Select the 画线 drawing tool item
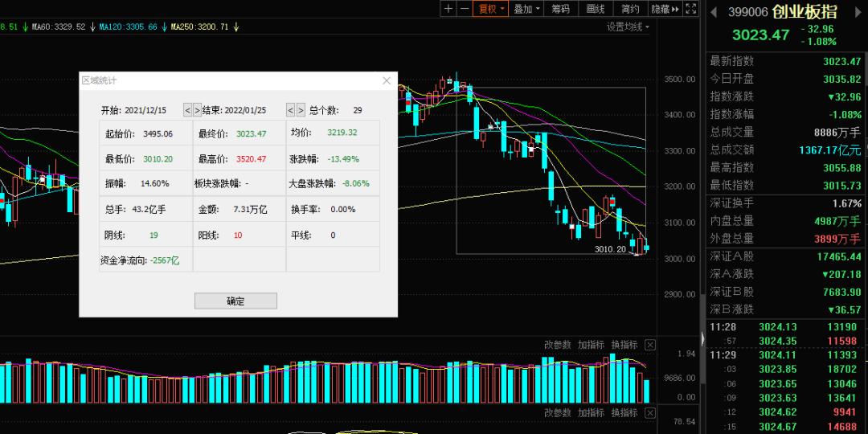 tap(596, 9)
